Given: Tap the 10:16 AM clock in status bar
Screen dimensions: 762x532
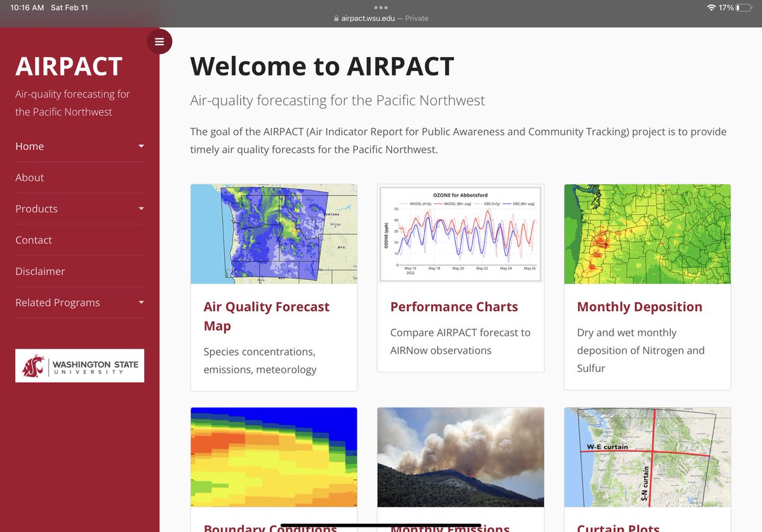Looking at the screenshot, I should point(27,8).
